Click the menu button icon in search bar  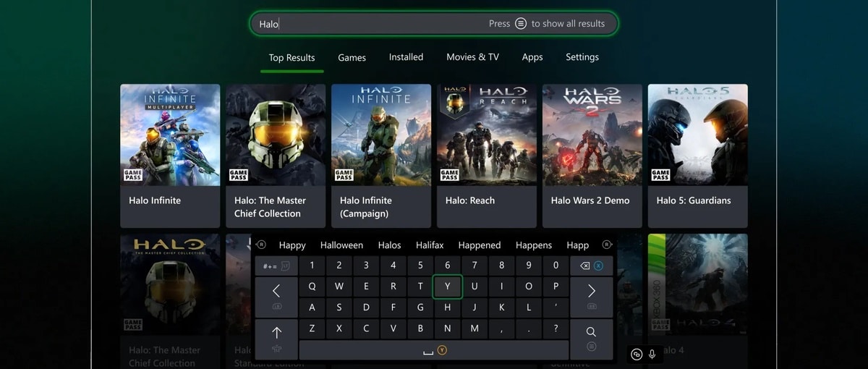pos(521,23)
